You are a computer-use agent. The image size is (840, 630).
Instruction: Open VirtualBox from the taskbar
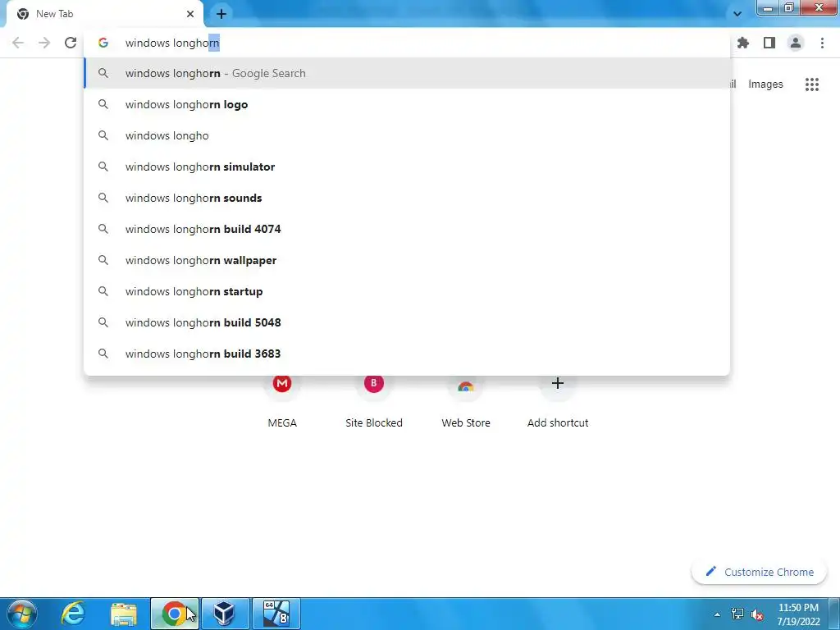click(226, 614)
